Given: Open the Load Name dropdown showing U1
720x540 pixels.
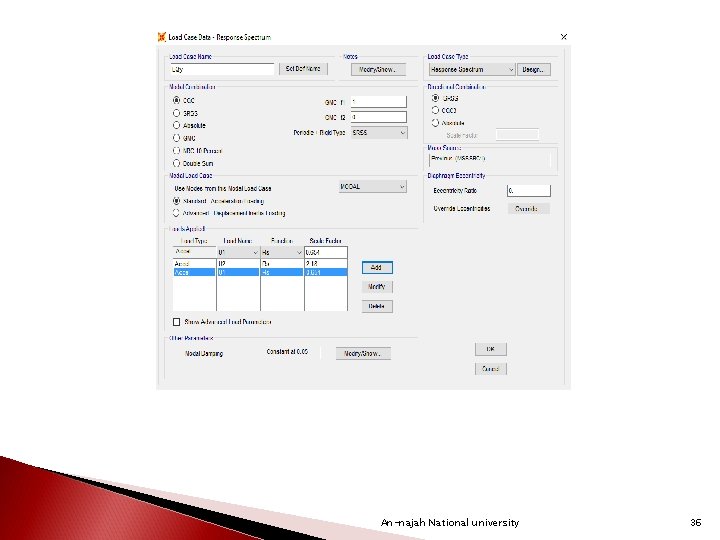Looking at the screenshot, I should (x=238, y=253).
